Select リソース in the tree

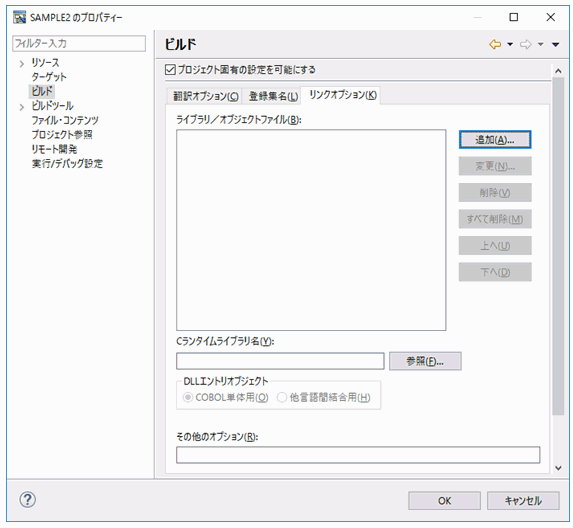(45, 63)
